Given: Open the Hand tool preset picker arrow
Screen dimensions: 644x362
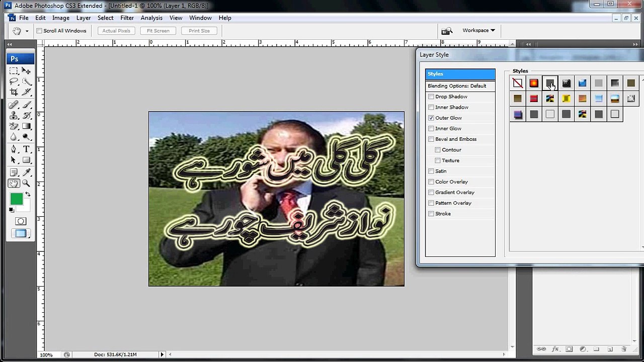Looking at the screenshot, I should (x=27, y=31).
